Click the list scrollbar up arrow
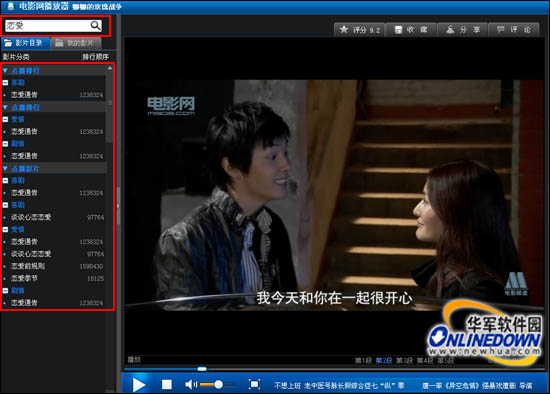The height and width of the screenshot is (394, 550). (110, 68)
